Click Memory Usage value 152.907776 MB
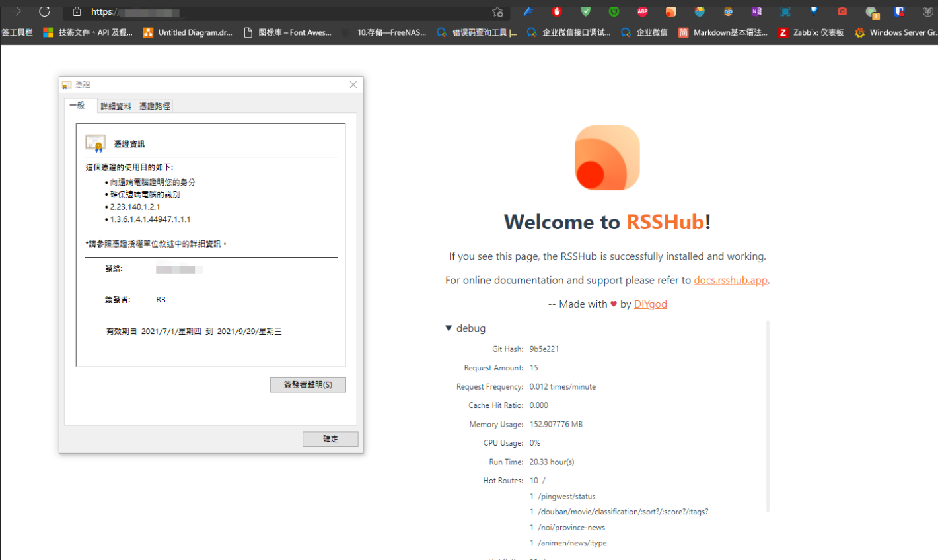The width and height of the screenshot is (938, 560). (556, 424)
